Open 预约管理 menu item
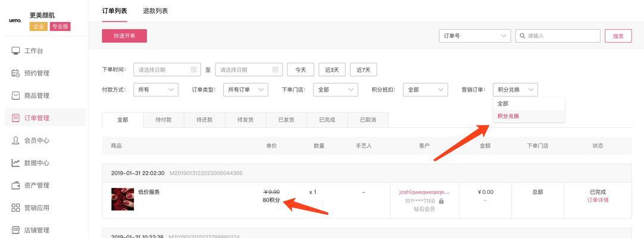Image resolution: width=644 pixels, height=238 pixels. 45,73
